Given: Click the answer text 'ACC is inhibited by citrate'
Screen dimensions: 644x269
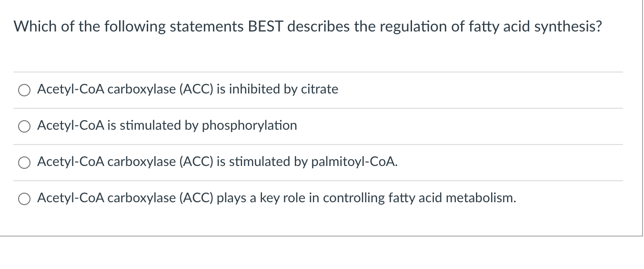Looking at the screenshot, I should [188, 89].
